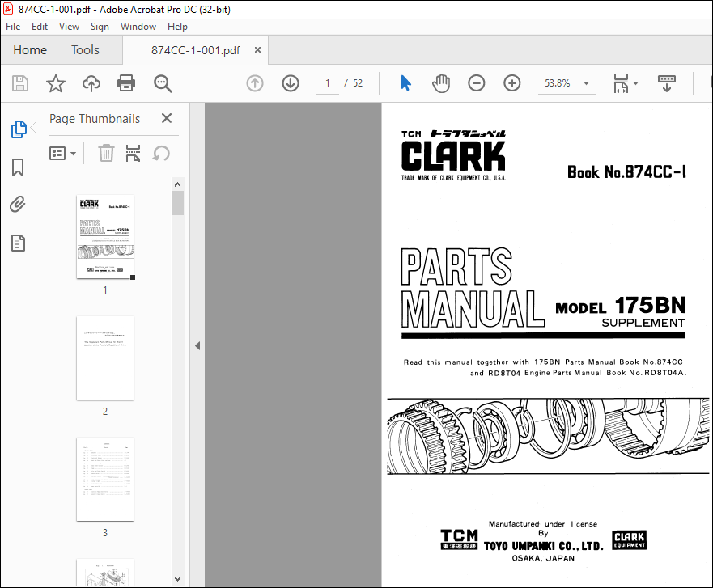The height and width of the screenshot is (588, 713).
Task: Select page 2 thumbnail
Action: click(x=105, y=358)
